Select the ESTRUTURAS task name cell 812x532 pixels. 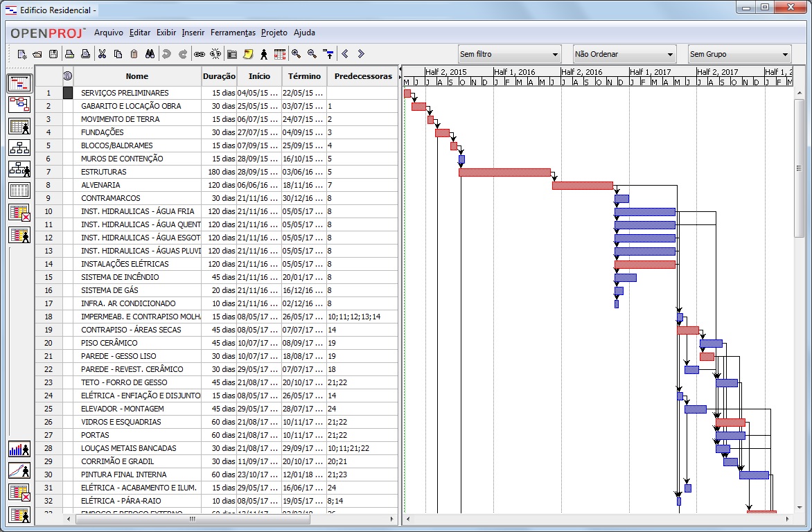[137, 172]
